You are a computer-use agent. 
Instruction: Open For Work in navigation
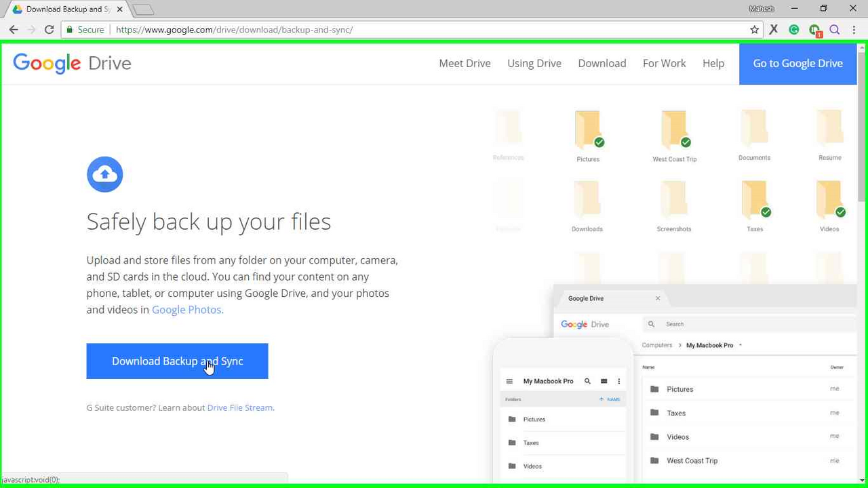(x=665, y=63)
